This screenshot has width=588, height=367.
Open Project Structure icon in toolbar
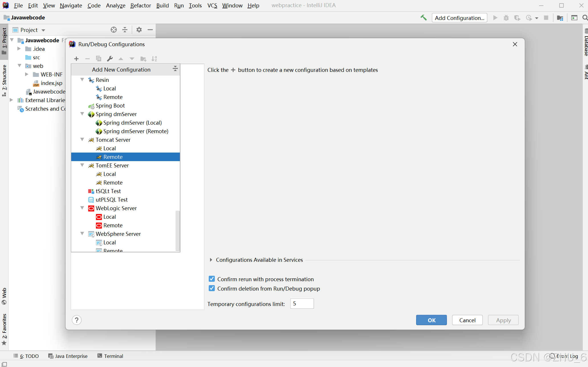[560, 18]
